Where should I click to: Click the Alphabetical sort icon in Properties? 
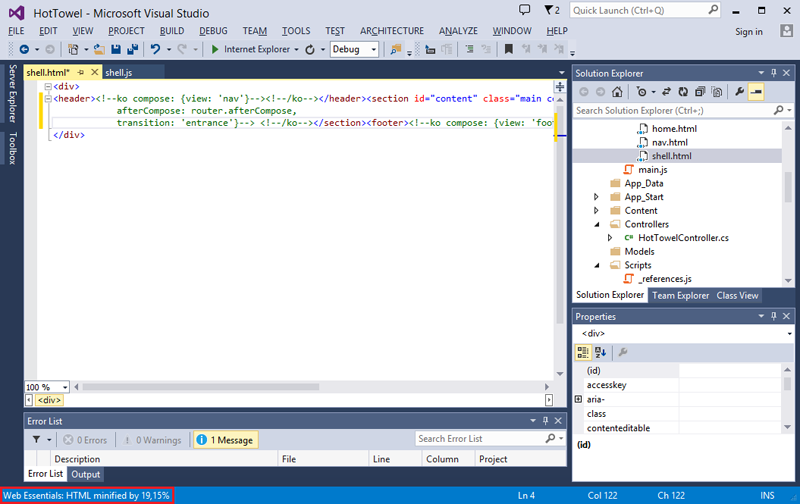coord(601,352)
